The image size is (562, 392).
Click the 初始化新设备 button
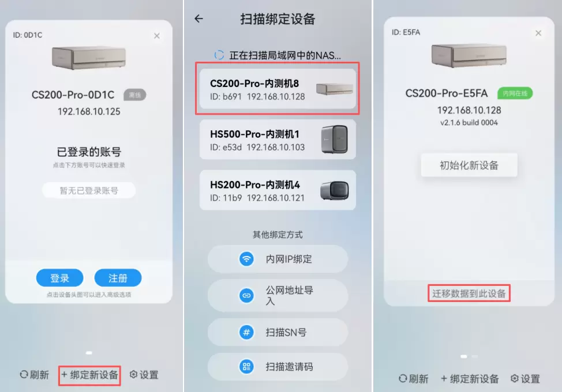pos(469,165)
